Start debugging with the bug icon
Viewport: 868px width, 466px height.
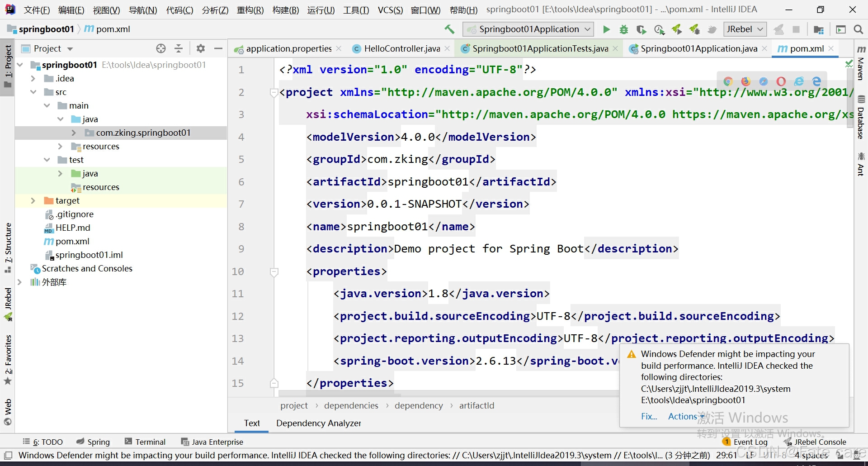(624, 29)
